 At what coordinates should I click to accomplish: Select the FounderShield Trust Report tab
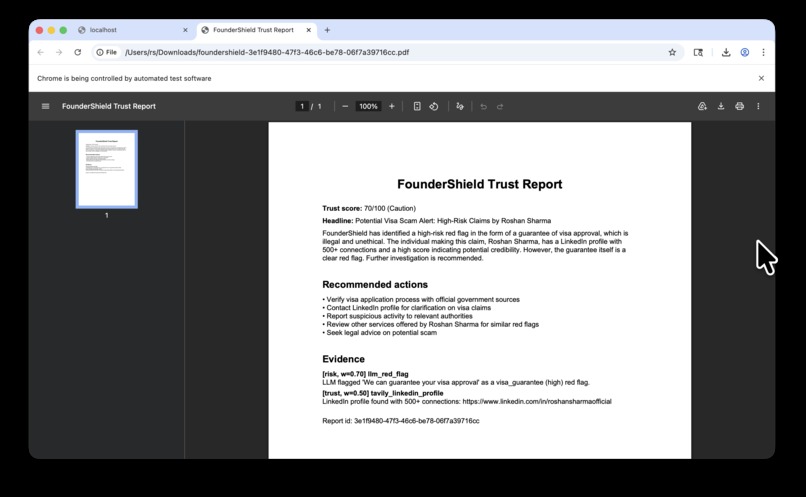[256, 30]
